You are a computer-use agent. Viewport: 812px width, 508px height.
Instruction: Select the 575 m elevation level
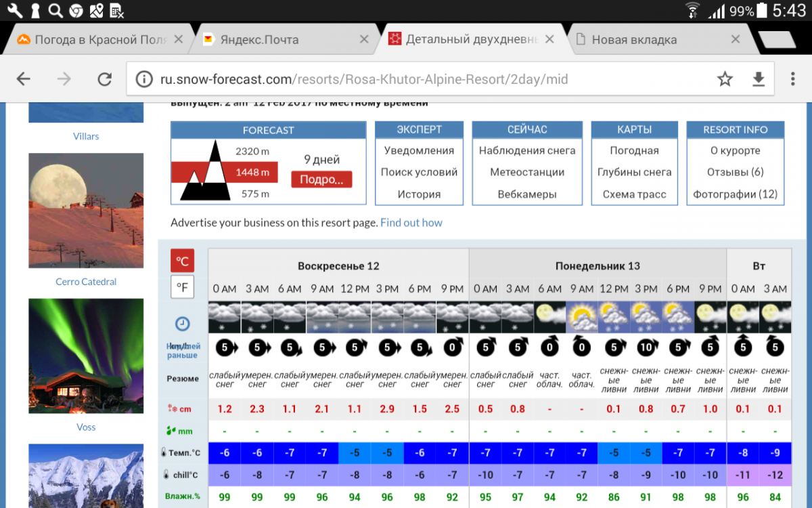coord(255,194)
